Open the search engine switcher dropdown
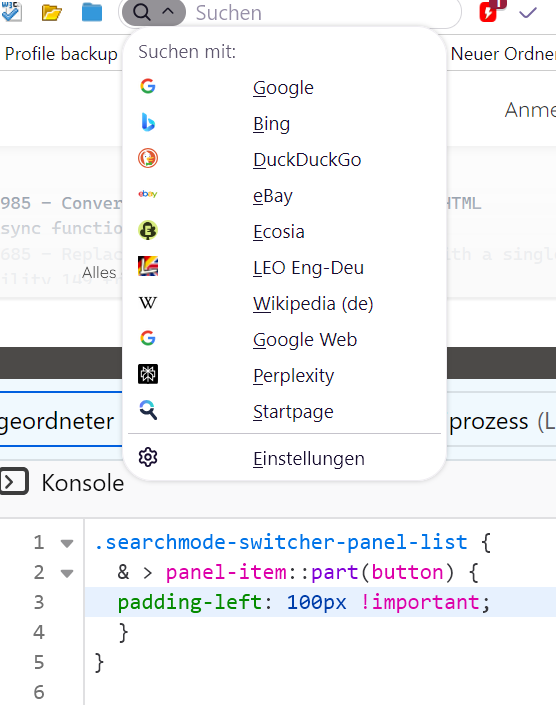Image resolution: width=556 pixels, height=705 pixels. click(153, 13)
